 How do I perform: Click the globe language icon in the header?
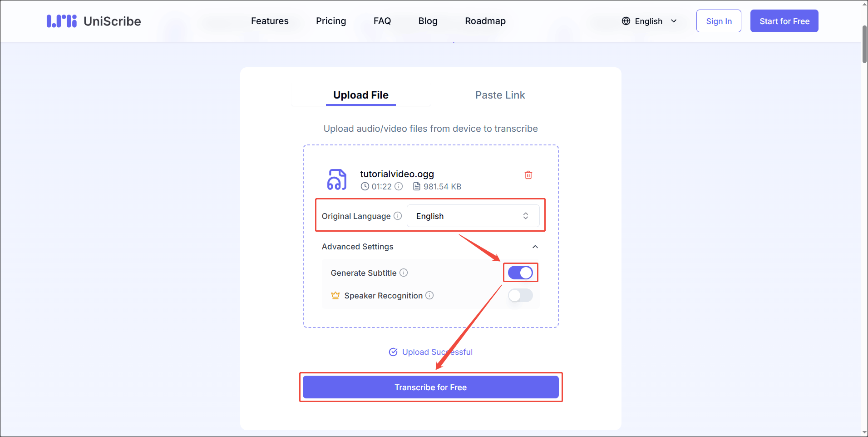click(625, 21)
